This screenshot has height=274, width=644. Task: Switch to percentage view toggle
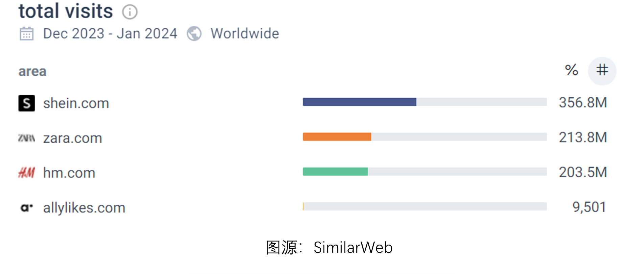pos(571,70)
